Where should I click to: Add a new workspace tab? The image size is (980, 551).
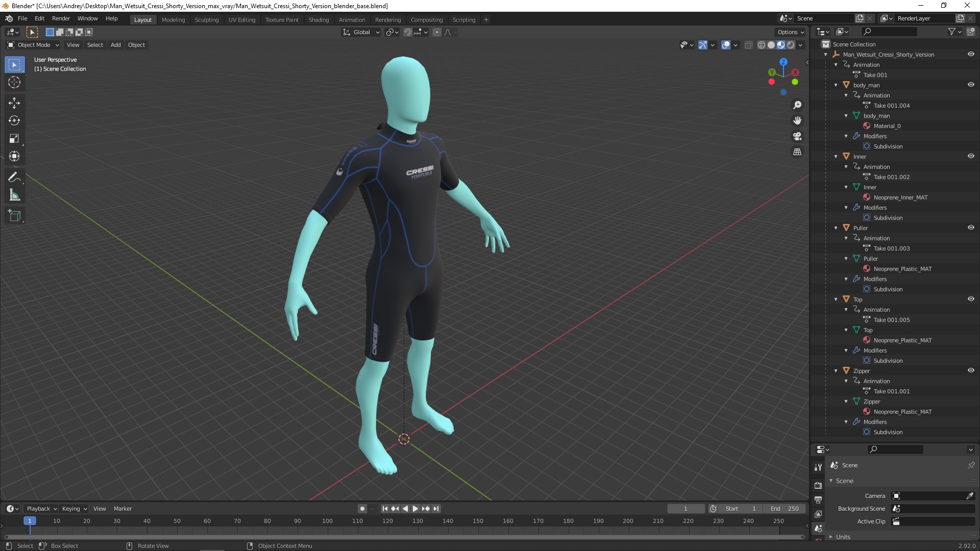(486, 19)
